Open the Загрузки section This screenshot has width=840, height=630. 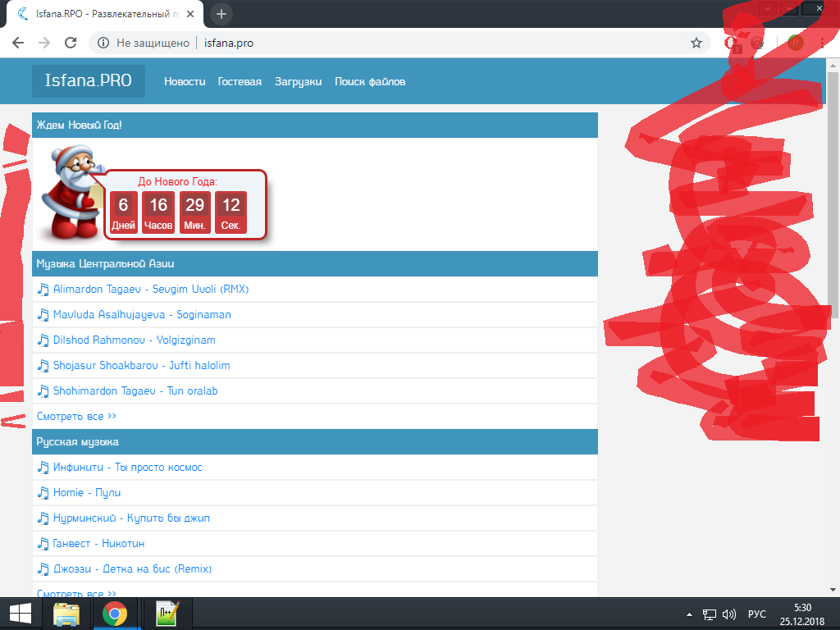(298, 81)
